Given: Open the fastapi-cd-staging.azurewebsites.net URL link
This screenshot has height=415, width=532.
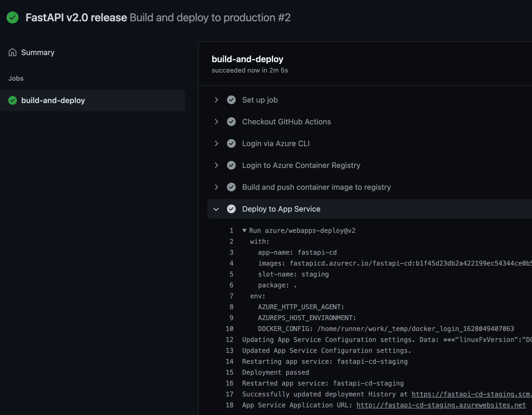Looking at the screenshot, I should coord(441,405).
